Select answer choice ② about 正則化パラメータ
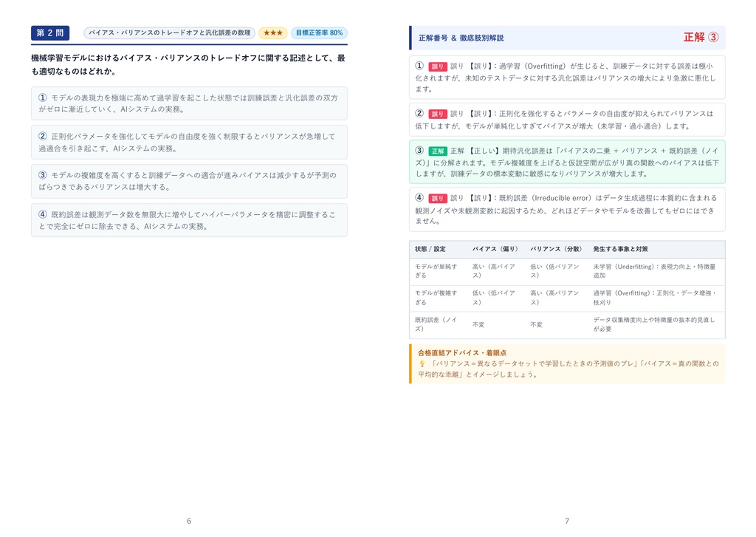This screenshot has height=537, width=756. [189, 143]
